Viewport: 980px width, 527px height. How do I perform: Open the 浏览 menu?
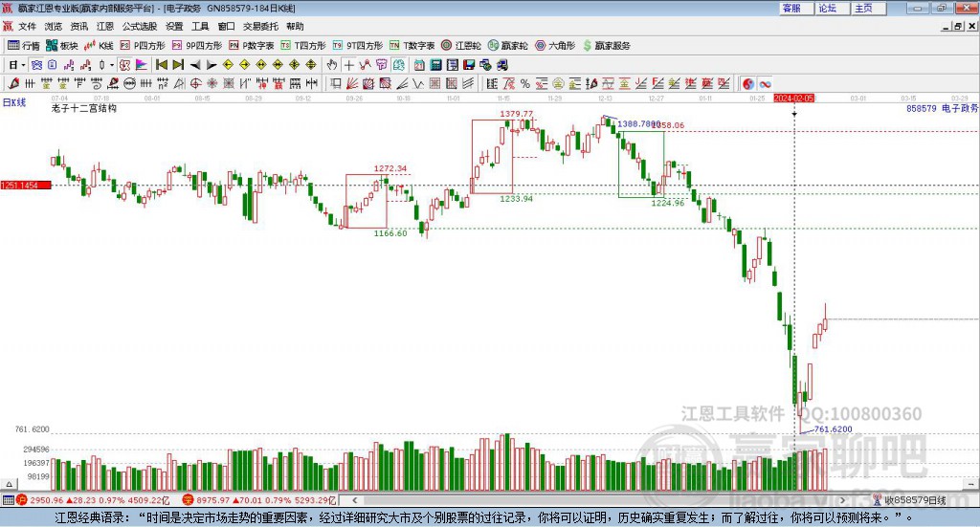(x=54, y=26)
